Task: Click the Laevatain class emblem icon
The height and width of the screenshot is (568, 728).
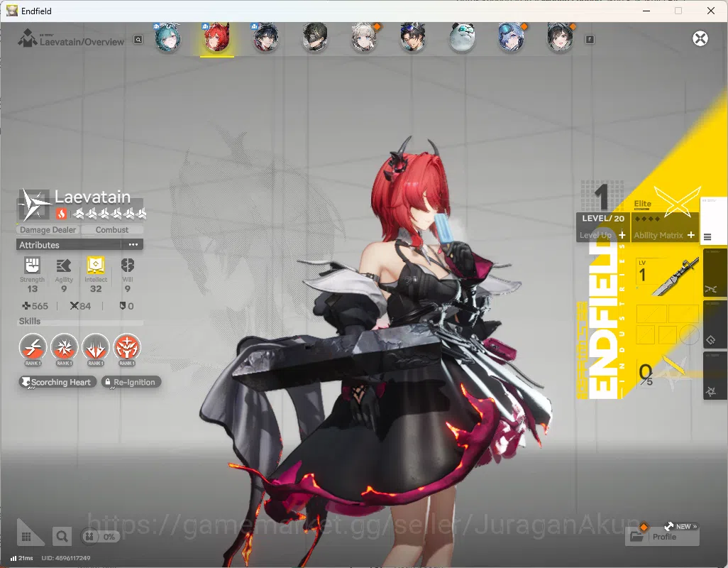Action: point(34,204)
